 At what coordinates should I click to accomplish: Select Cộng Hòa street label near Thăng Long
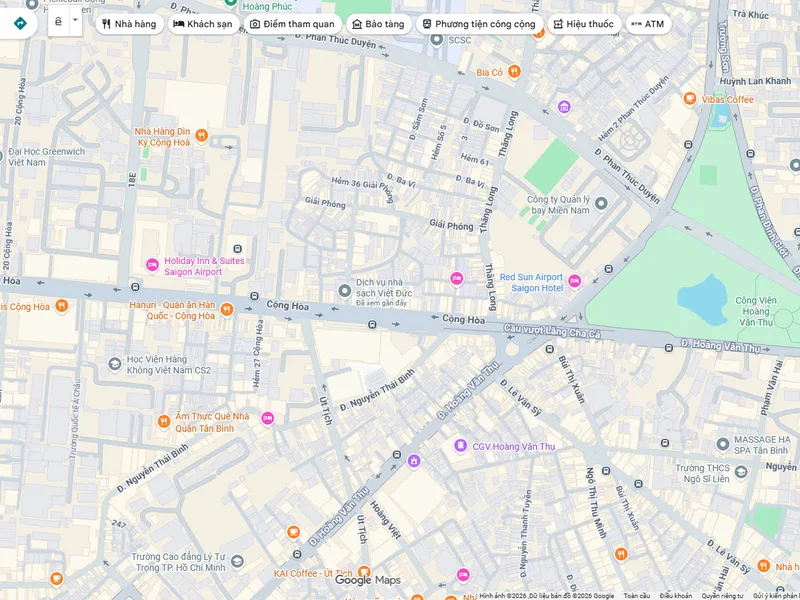pyautogui.click(x=463, y=319)
